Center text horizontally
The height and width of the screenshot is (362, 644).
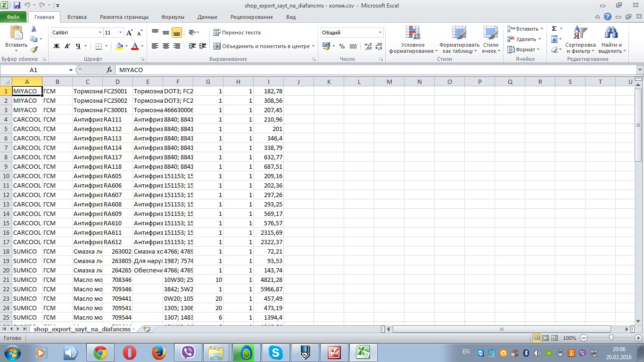coord(166,46)
